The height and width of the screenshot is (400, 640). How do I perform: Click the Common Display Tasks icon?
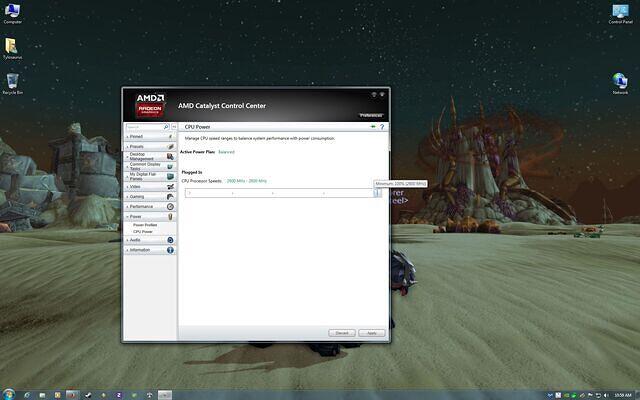click(x=170, y=167)
